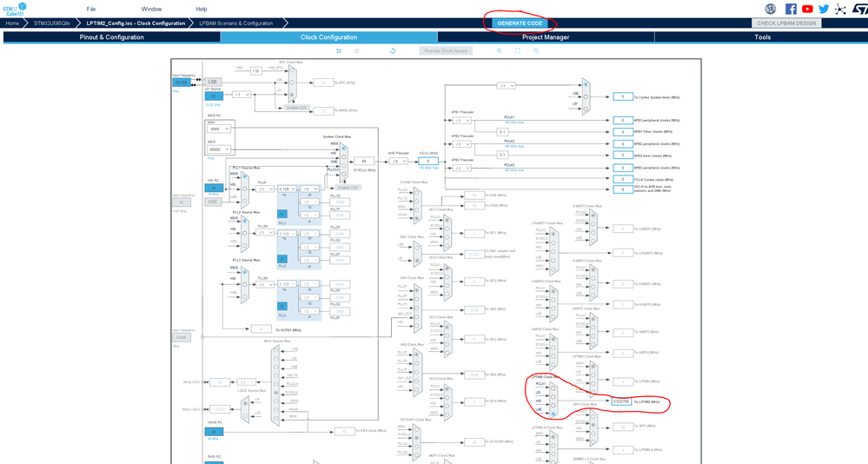This screenshot has width=868, height=464.
Task: Click the anniversary badge icon in header
Action: pos(771,9)
